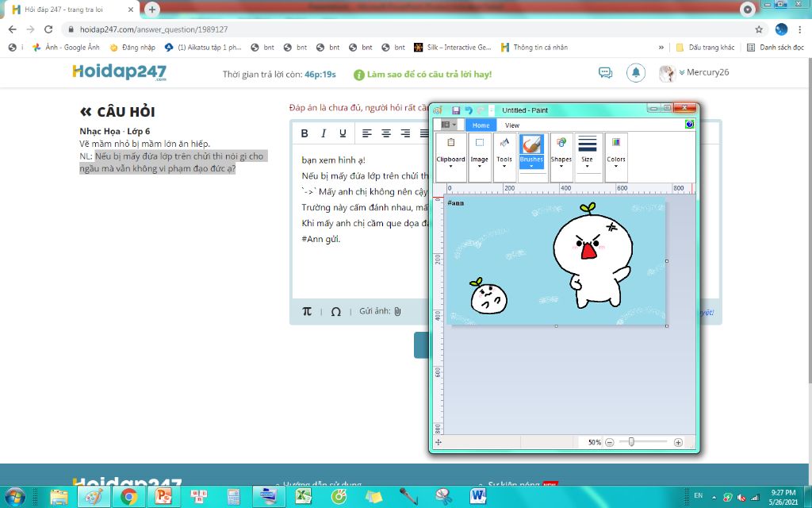Zoom in with the plus button in Paint
Viewport: 812px width, 508px height.
coord(678,442)
